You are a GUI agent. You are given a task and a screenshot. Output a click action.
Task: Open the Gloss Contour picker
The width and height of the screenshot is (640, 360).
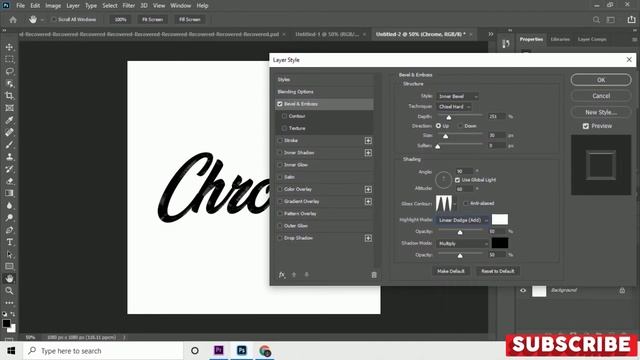click(444, 203)
